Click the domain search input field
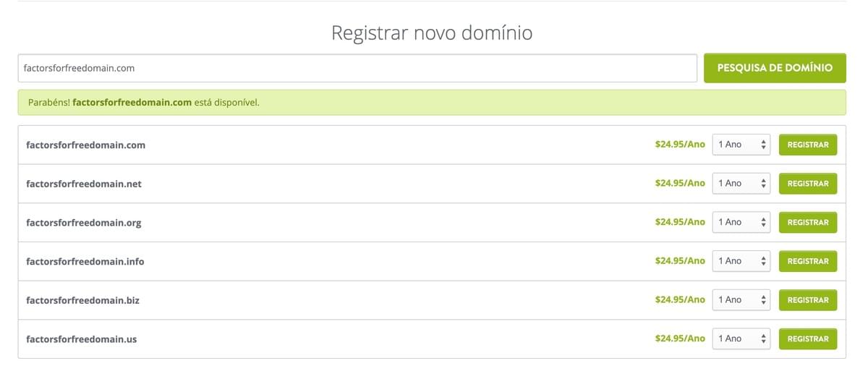Image resolution: width=868 pixels, height=366 pixels. (357, 68)
